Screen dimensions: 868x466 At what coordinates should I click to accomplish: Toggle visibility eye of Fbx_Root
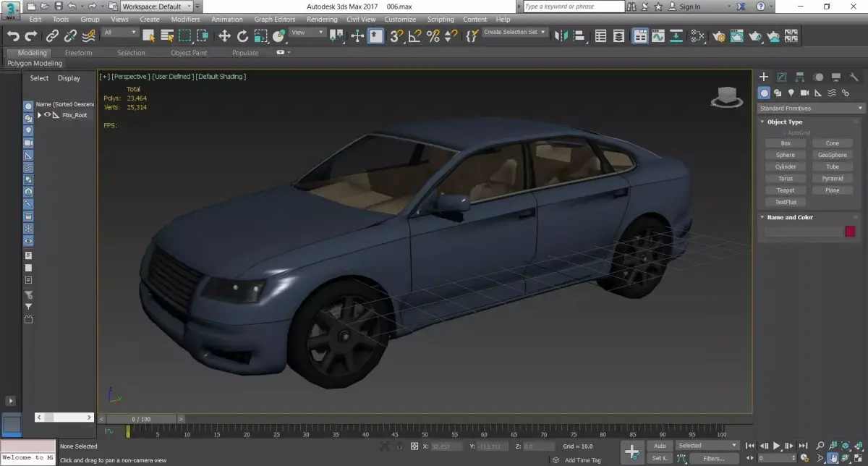pyautogui.click(x=48, y=115)
